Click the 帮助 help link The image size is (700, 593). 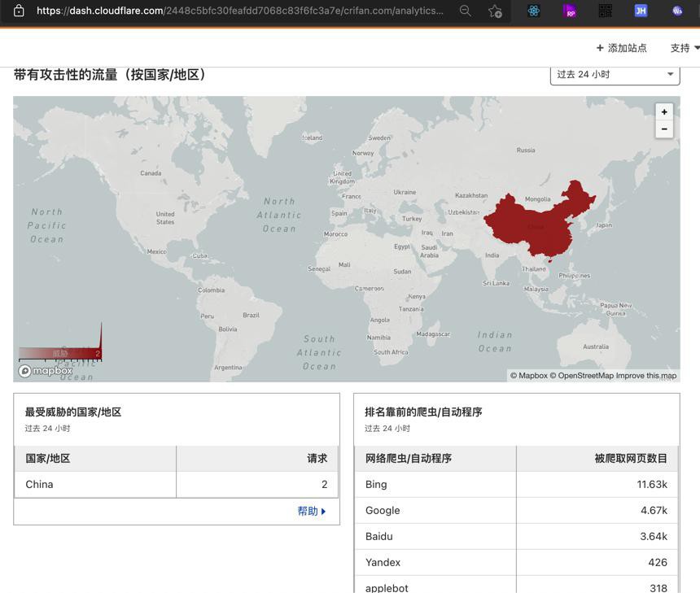312,512
